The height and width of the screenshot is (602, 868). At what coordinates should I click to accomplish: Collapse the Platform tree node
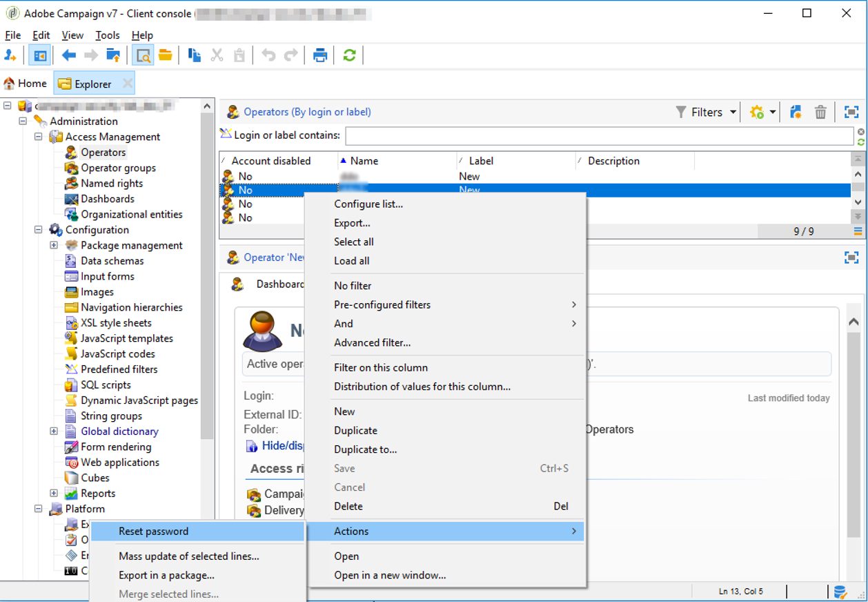pyautogui.click(x=39, y=509)
